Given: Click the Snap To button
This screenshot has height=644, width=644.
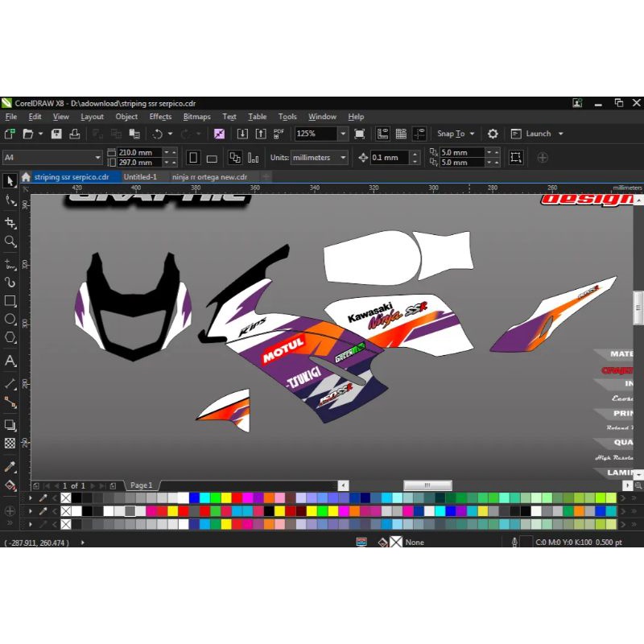Looking at the screenshot, I should [451, 134].
